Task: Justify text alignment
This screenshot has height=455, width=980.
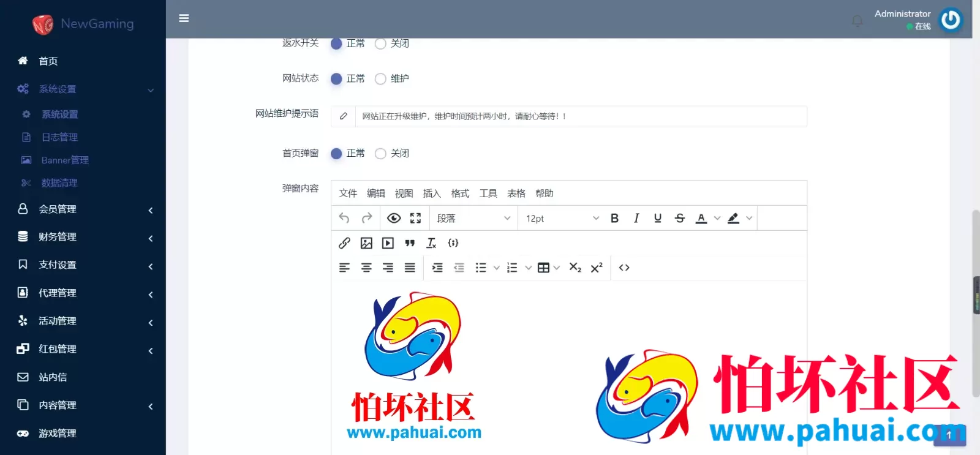Action: (410, 268)
